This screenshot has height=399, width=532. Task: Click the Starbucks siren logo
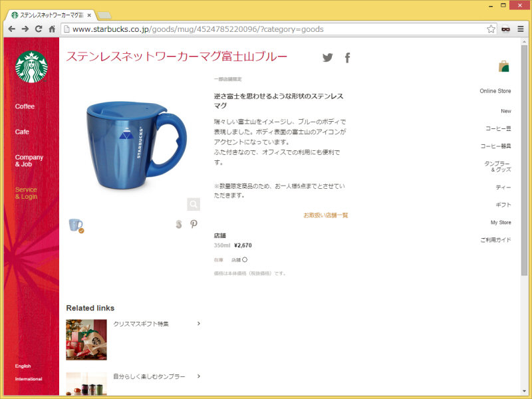(x=31, y=66)
